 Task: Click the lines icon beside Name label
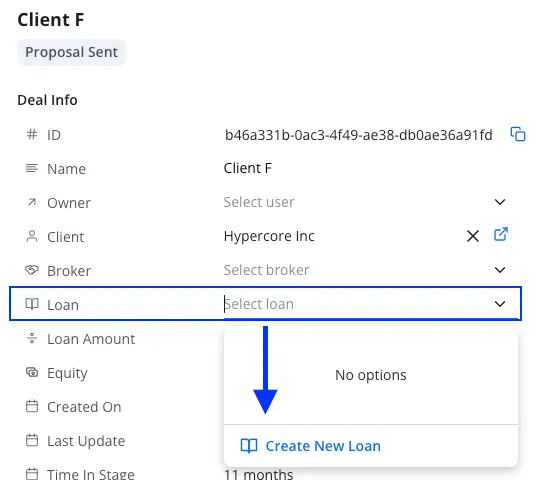(x=32, y=168)
